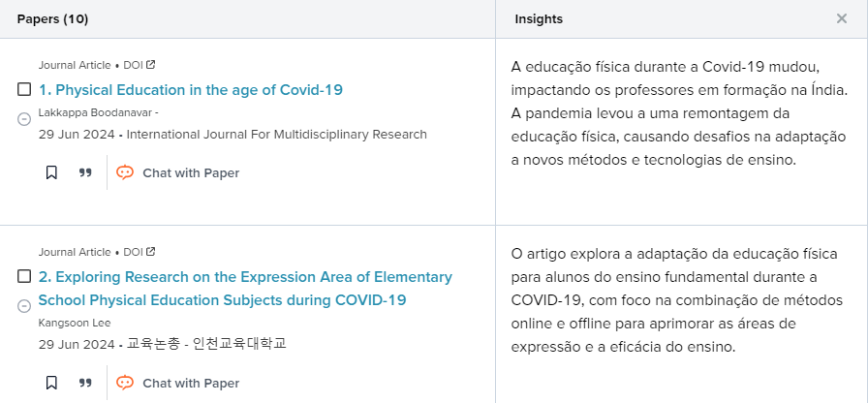Viewport: 868px width, 403px height.
Task: Tick checkbox for Exploring Research paper
Action: (24, 277)
